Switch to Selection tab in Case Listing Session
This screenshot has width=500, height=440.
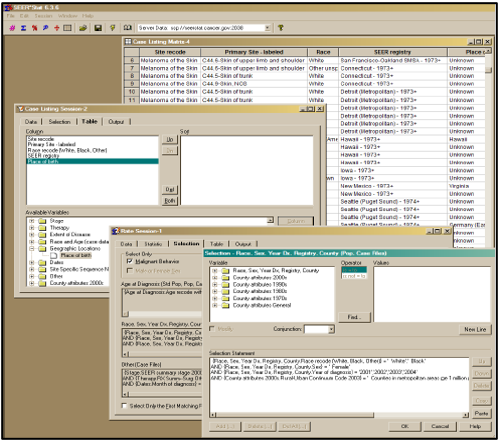pos(59,122)
